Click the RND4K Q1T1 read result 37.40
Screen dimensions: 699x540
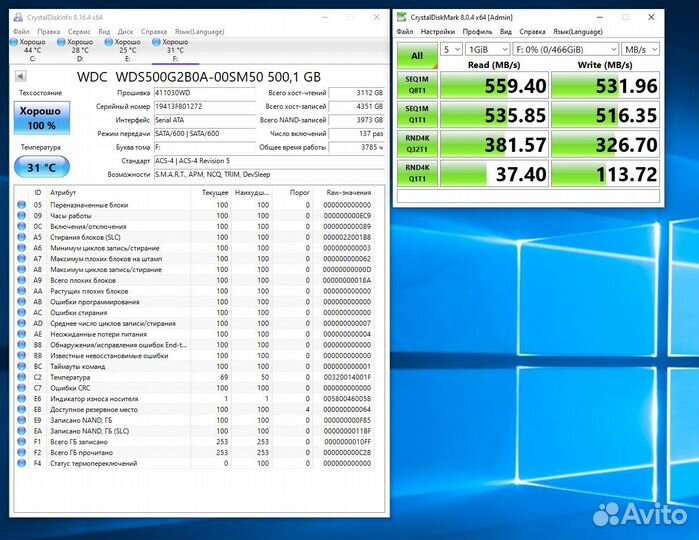point(494,173)
